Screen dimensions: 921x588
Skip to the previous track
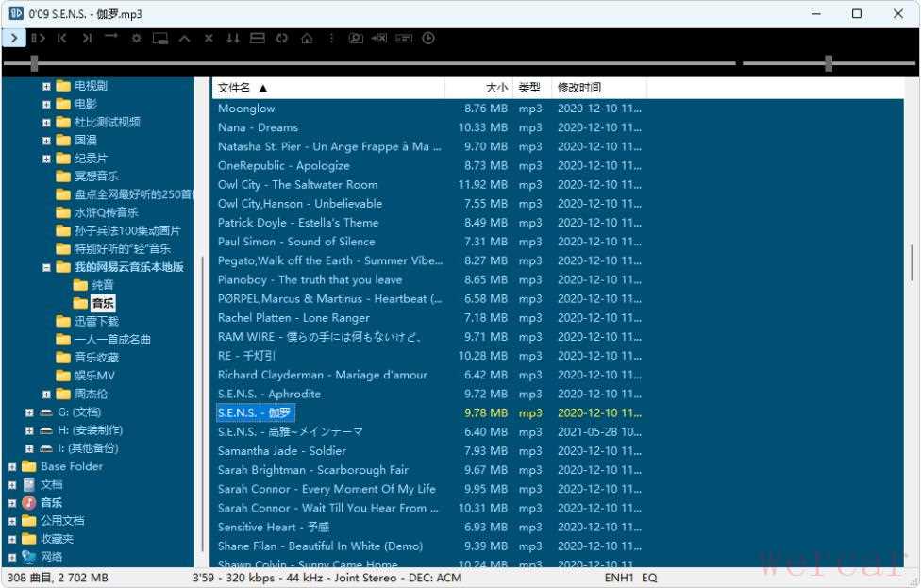(x=62, y=38)
